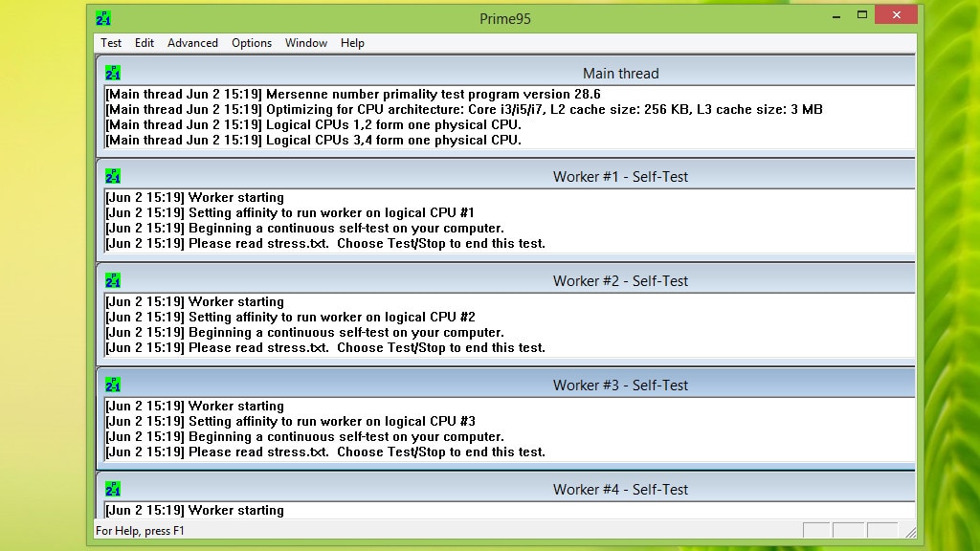980x551 pixels.
Task: Click the logical CPU #1 affinity line
Action: click(290, 213)
